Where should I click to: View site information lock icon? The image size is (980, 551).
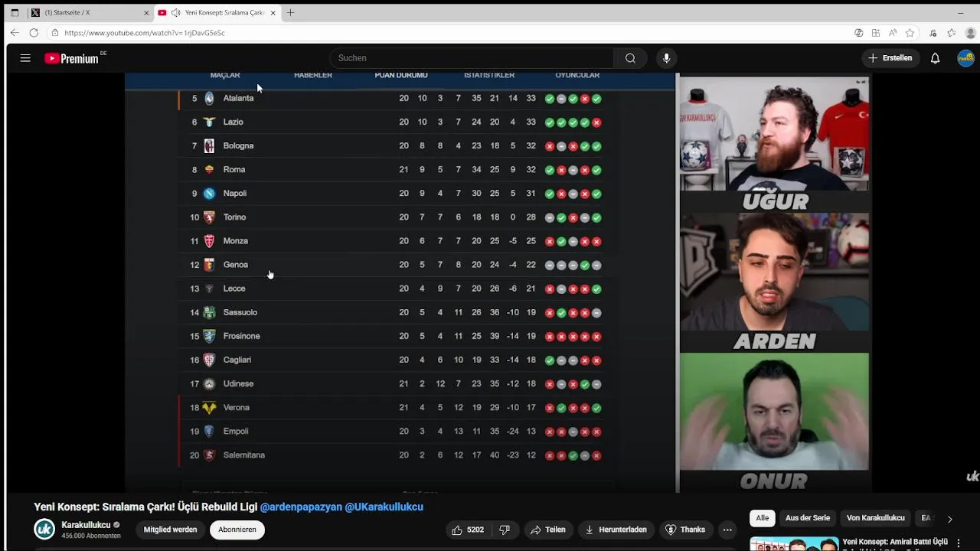[x=54, y=33]
